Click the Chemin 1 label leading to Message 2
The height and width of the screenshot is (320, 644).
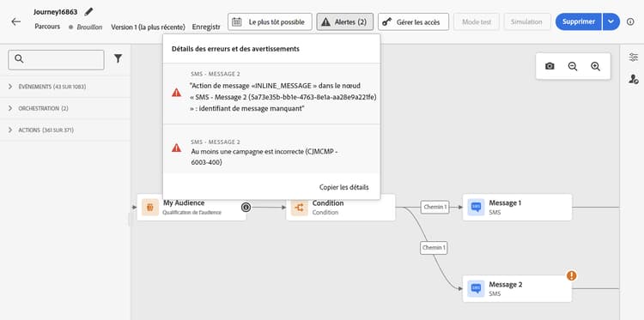click(434, 248)
